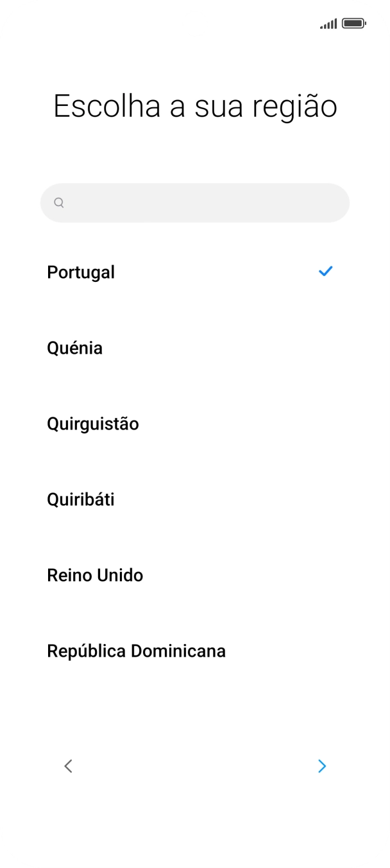390x868 pixels.
Task: Choose Quiribáti as your region
Action: [x=80, y=499]
